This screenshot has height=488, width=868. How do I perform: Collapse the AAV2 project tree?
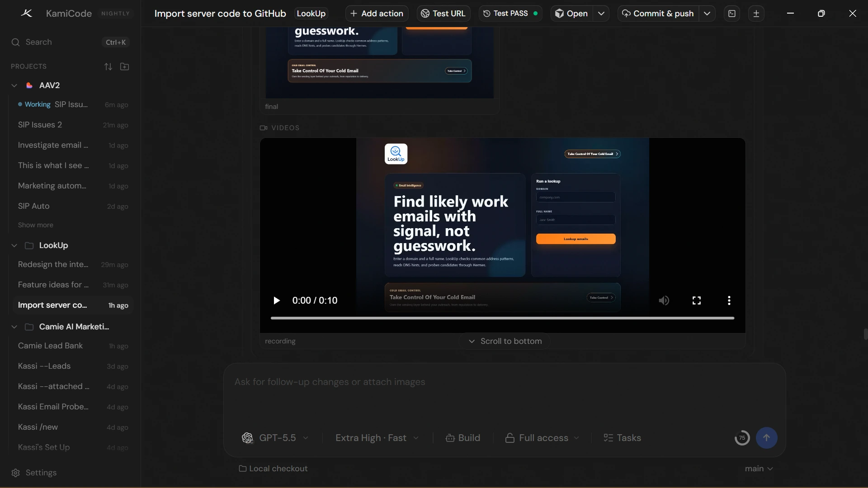[14, 85]
